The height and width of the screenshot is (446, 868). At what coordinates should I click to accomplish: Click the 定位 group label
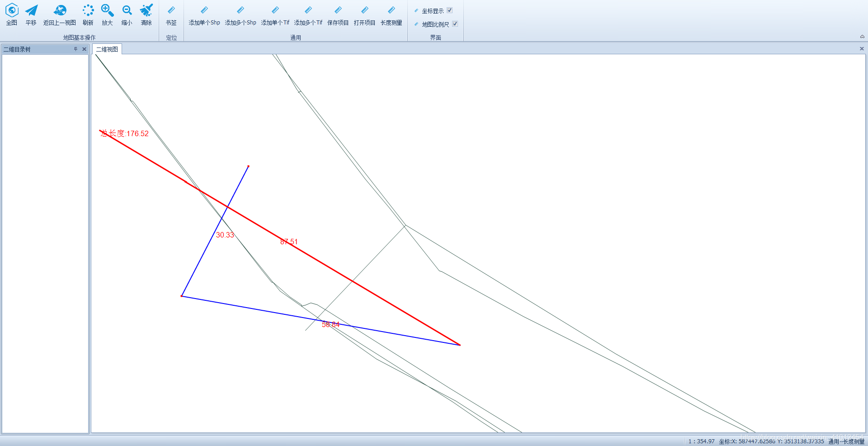point(171,38)
